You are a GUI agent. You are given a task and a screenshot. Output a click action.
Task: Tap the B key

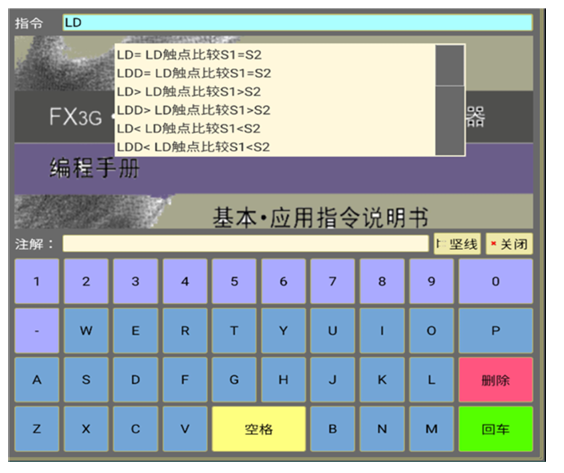tap(333, 429)
